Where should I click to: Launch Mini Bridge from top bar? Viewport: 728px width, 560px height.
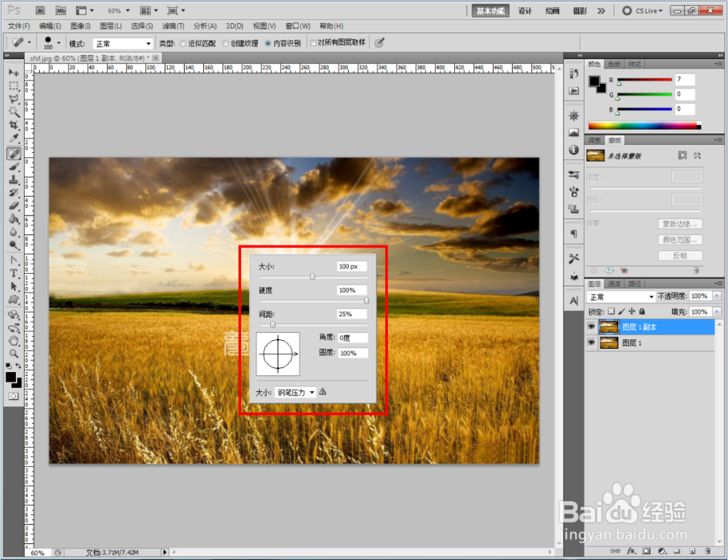click(x=60, y=10)
